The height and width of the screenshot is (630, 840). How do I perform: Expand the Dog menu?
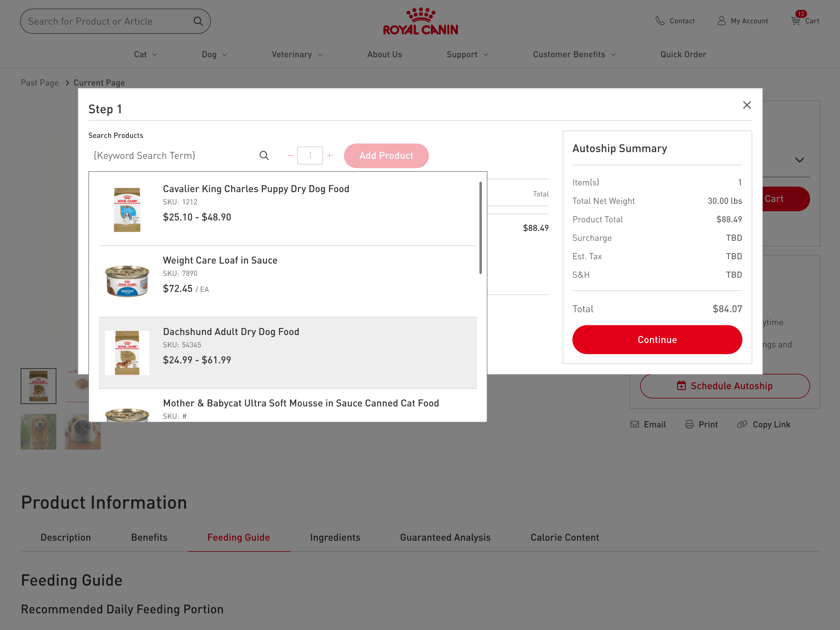click(214, 54)
